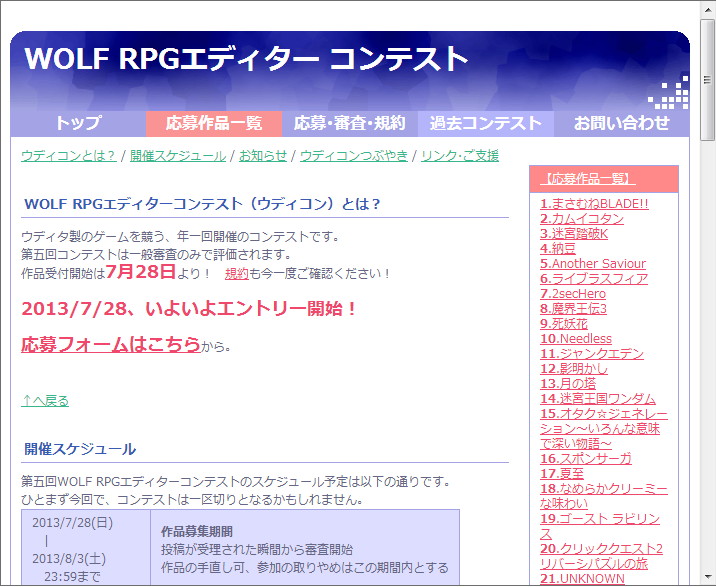The height and width of the screenshot is (587, 716).
Task: Open entry 5.Another Saviour
Action: pyautogui.click(x=593, y=264)
